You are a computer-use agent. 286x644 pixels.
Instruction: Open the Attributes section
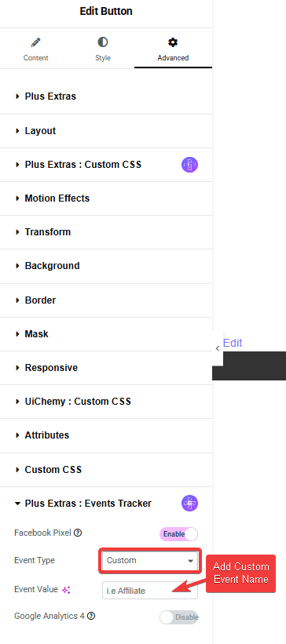click(106, 435)
